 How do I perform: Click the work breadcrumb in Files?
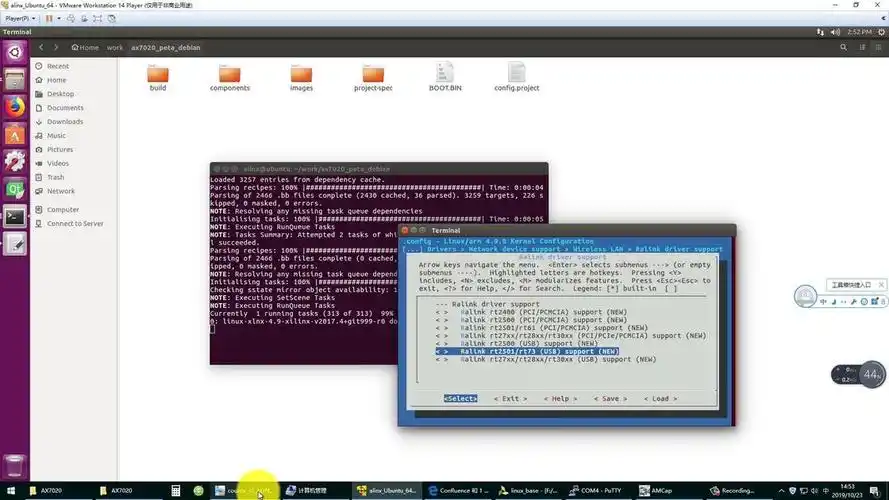coord(115,48)
